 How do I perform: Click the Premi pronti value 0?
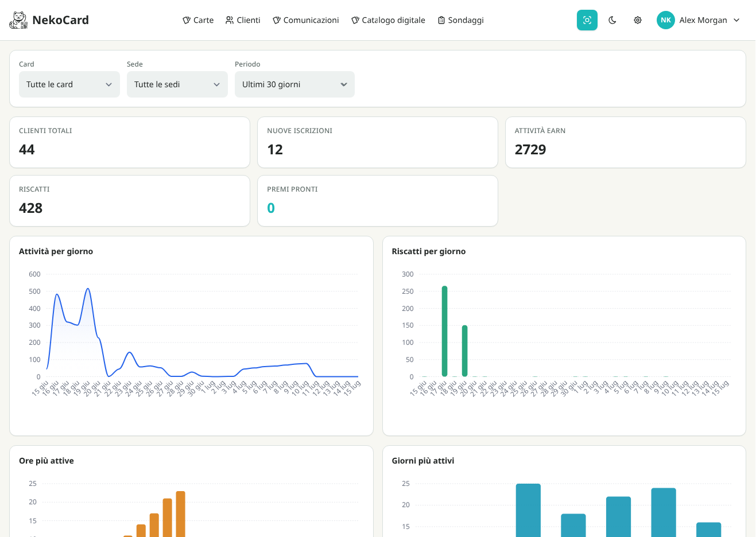point(271,208)
